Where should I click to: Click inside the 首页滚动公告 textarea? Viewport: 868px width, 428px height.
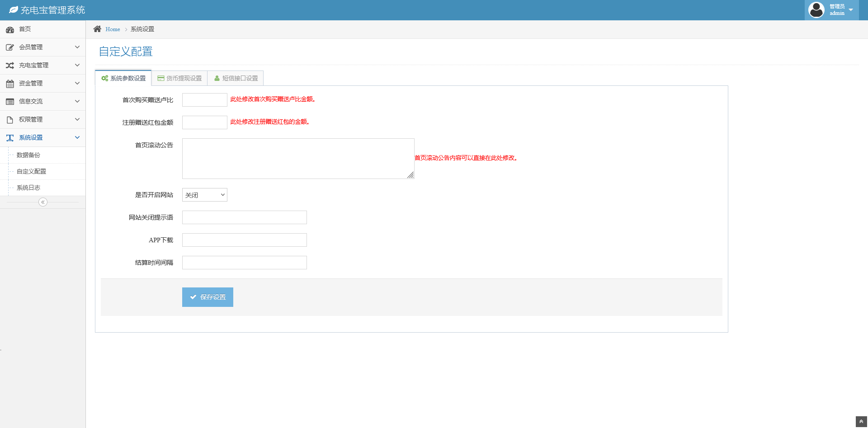[298, 159]
